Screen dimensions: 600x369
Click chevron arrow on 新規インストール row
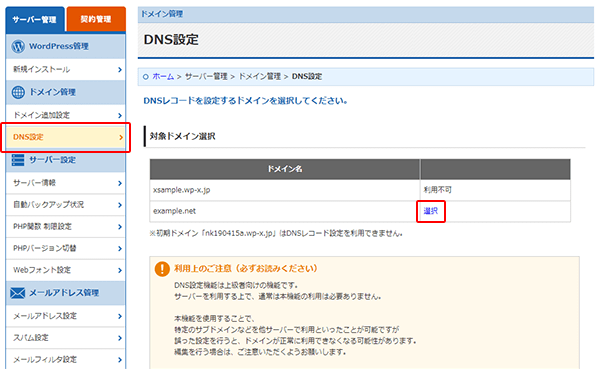coord(120,70)
